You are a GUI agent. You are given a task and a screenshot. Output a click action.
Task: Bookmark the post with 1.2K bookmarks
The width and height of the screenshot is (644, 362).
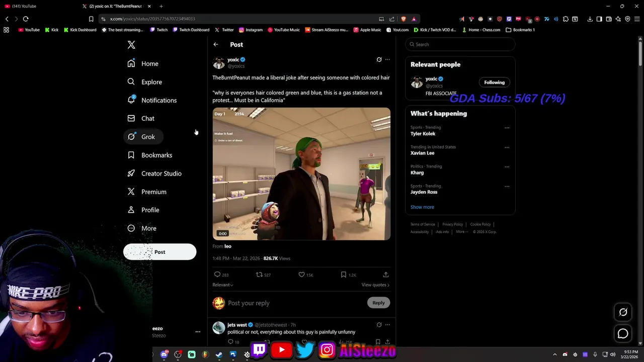click(344, 275)
